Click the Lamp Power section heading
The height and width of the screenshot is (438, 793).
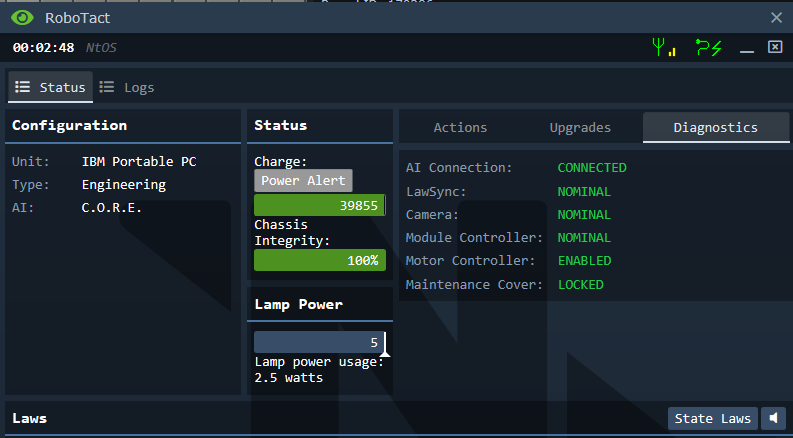299,304
